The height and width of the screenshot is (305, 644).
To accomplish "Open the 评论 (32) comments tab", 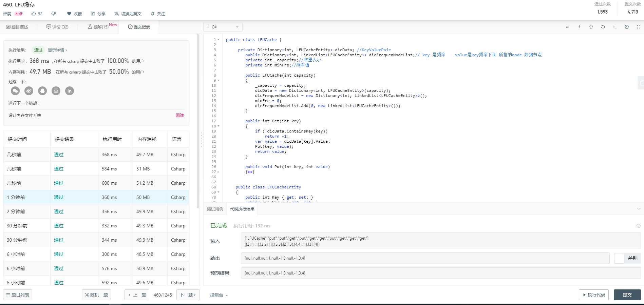I will pos(57,27).
